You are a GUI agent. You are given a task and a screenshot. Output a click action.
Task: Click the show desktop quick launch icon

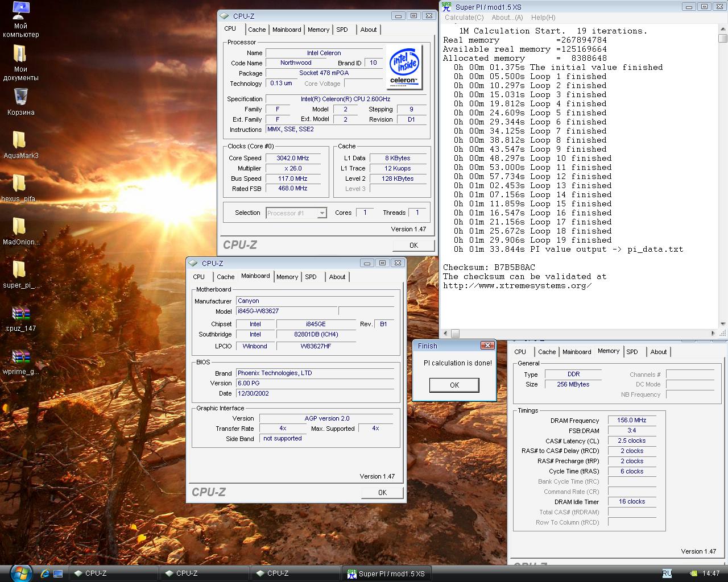[x=58, y=573]
